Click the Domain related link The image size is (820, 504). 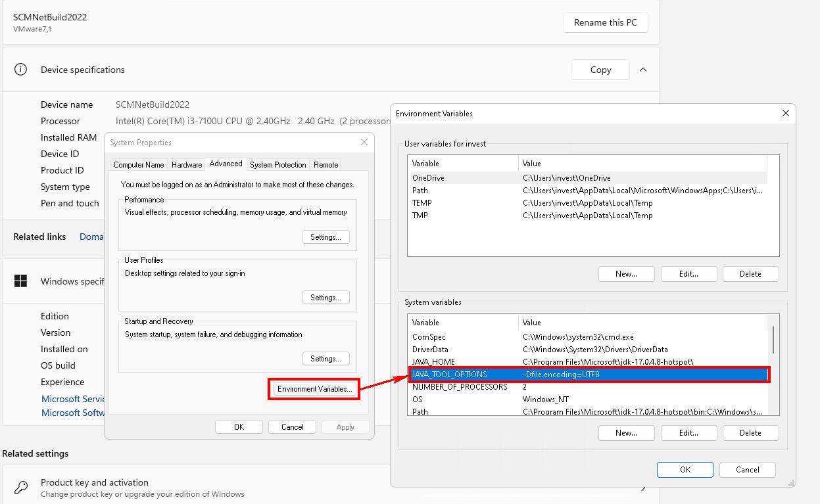click(92, 237)
